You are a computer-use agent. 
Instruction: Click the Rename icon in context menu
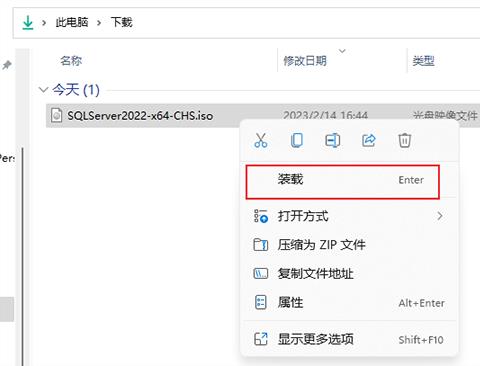coord(333,140)
